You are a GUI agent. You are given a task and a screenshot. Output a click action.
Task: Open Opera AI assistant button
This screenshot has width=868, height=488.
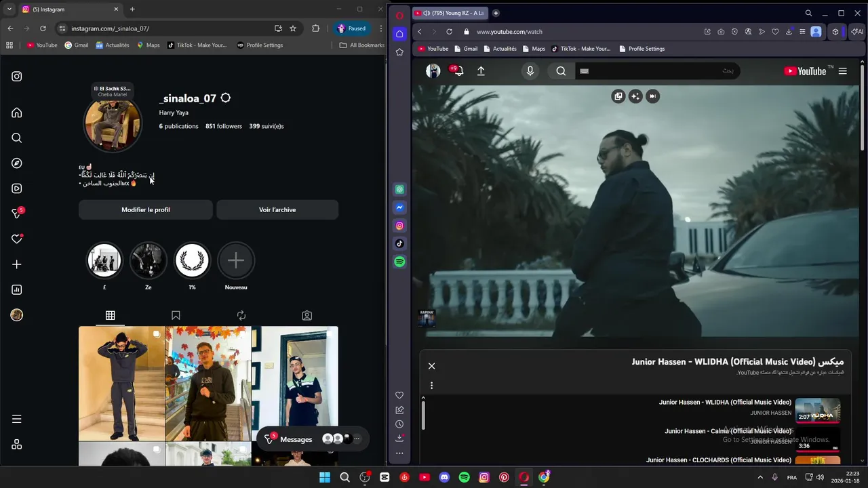point(857,32)
